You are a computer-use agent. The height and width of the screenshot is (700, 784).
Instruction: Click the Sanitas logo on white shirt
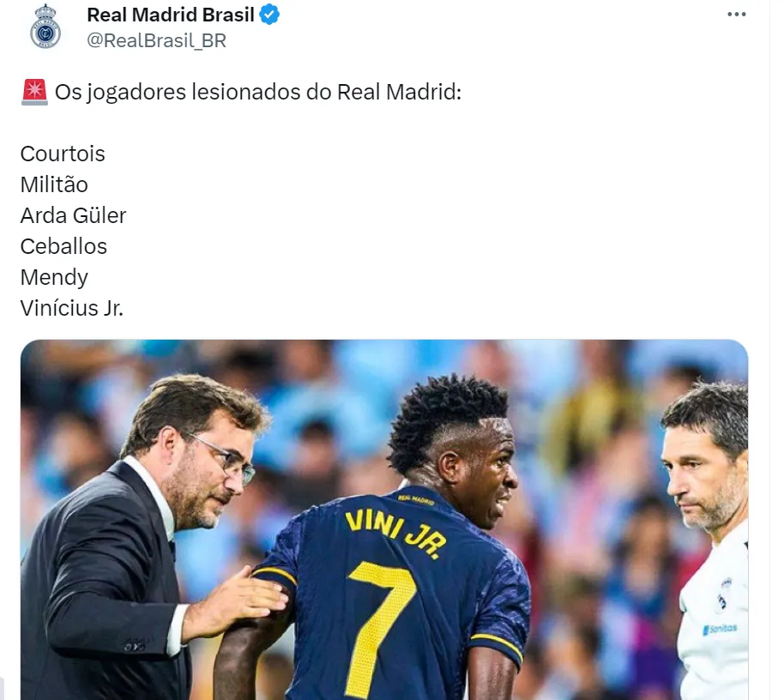720,629
